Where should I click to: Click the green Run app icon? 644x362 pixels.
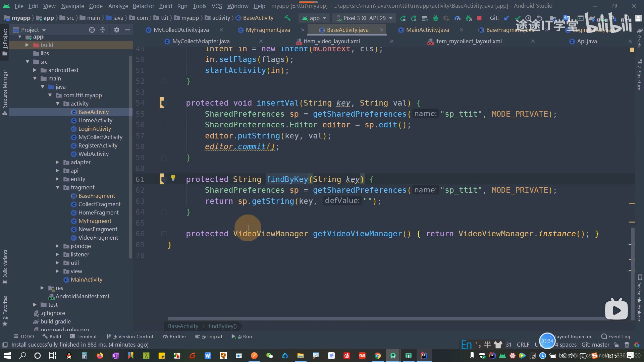pos(403,18)
